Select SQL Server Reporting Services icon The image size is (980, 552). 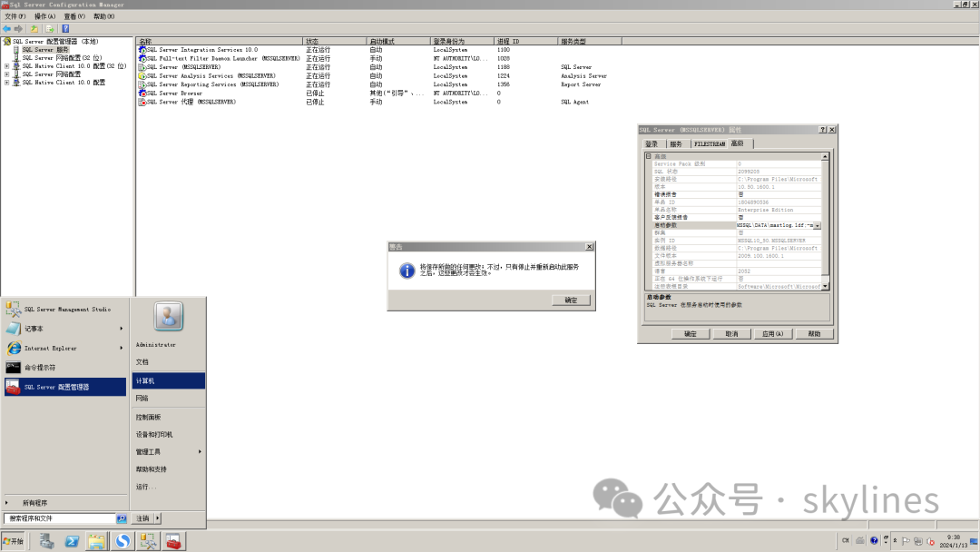[x=142, y=84]
